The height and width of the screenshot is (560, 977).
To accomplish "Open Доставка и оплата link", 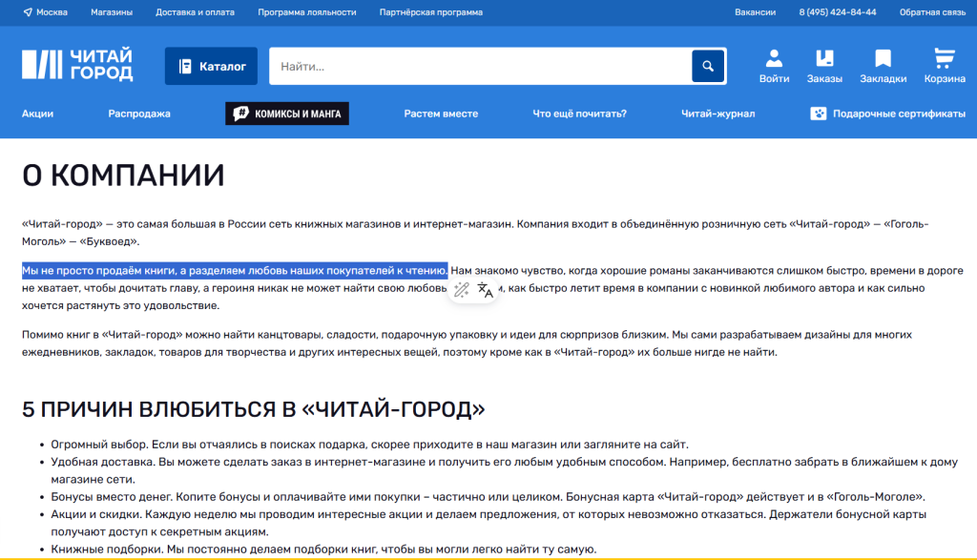I will 195,12.
